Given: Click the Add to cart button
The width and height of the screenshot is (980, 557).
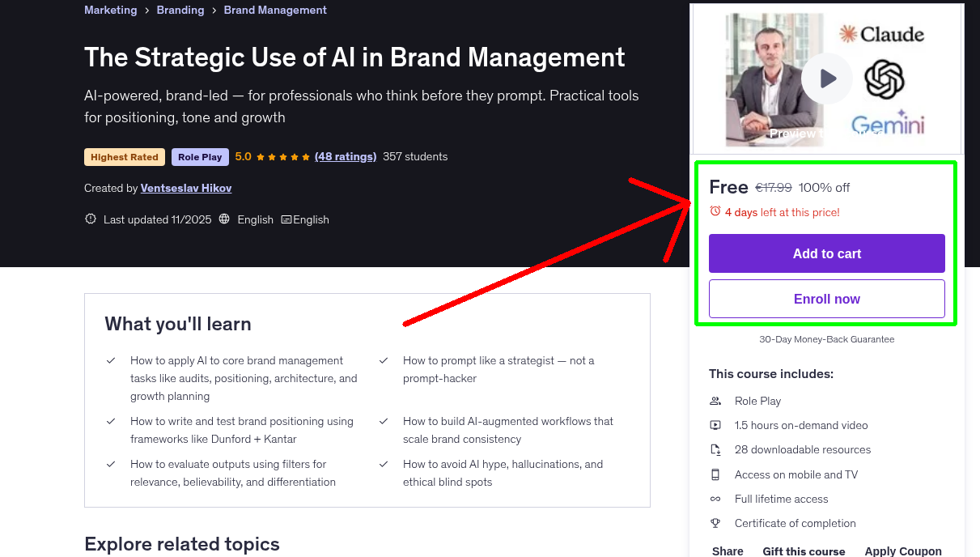Looking at the screenshot, I should [826, 253].
